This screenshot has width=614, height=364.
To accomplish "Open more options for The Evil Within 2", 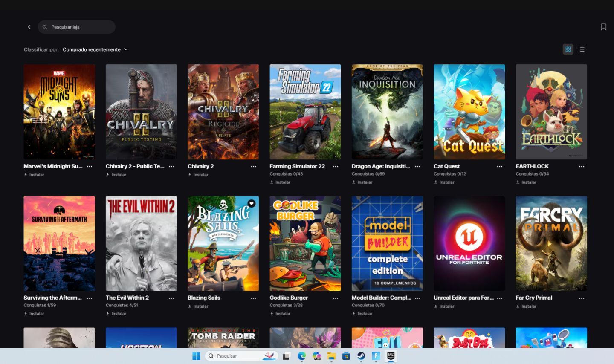I will click(x=171, y=298).
